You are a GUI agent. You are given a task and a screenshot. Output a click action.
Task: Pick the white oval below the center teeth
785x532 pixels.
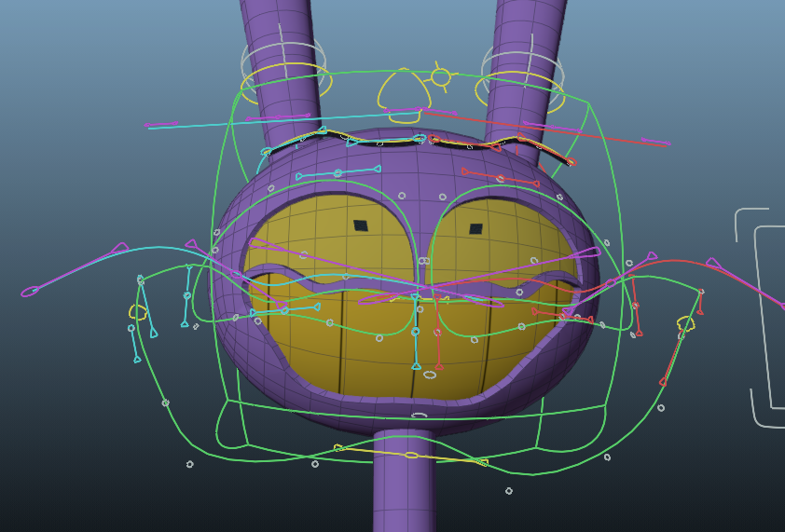point(430,375)
